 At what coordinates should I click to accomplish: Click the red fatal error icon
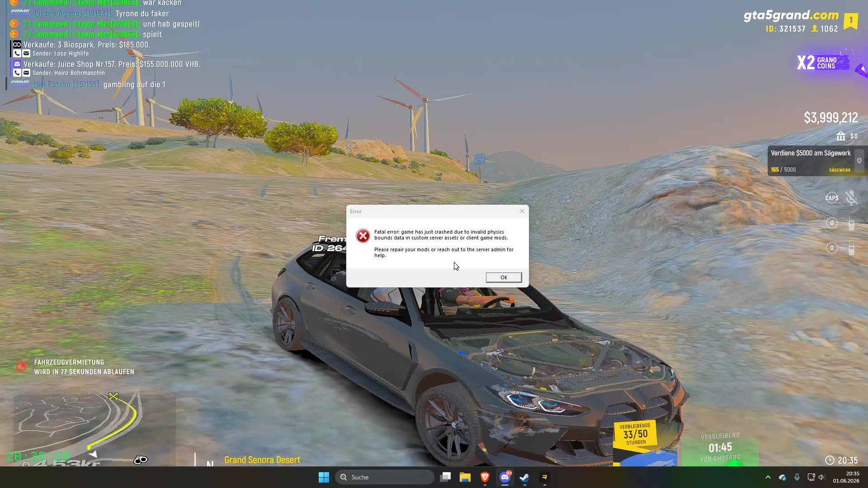363,236
